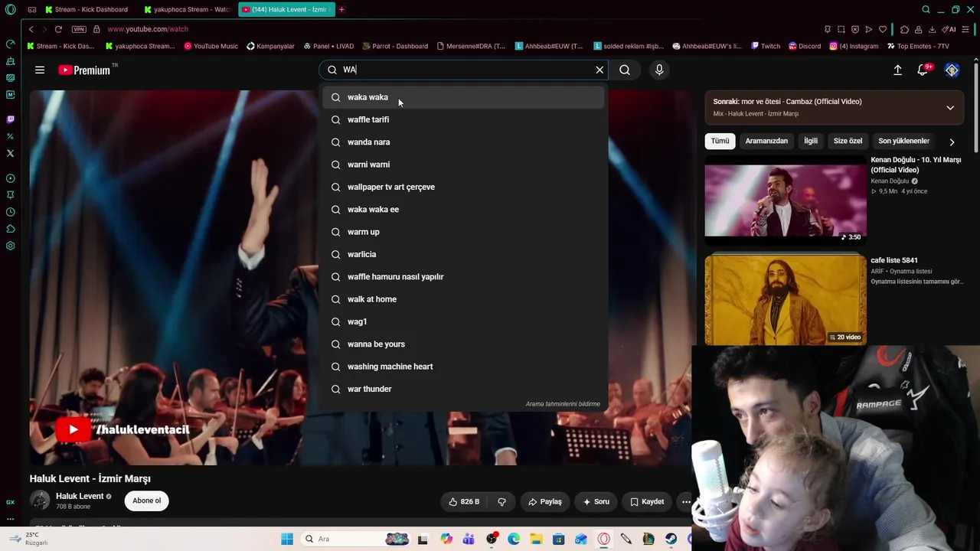The height and width of the screenshot is (551, 980).
Task: Choose the 'wallpaper tv art çerçeve' suggestion
Action: coord(463,187)
